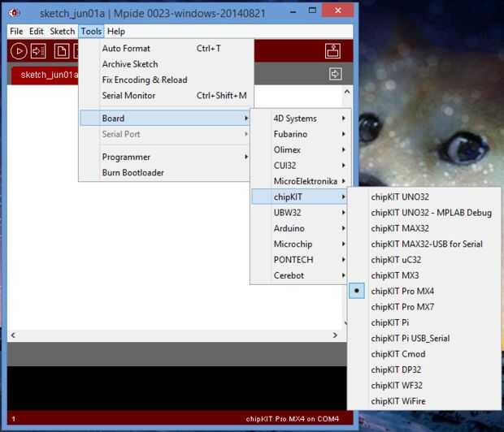Select chipKIT WiFire board
The width and height of the screenshot is (504, 432).
424,401
